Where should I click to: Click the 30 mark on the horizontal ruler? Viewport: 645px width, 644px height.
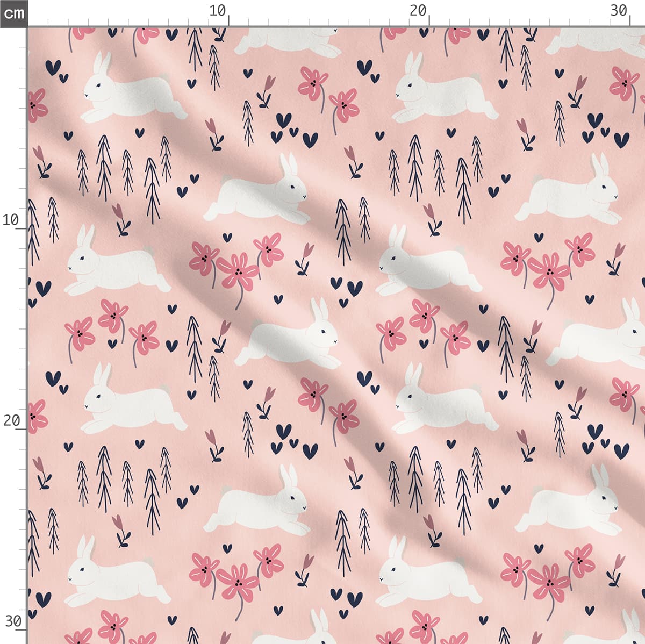coord(619,11)
